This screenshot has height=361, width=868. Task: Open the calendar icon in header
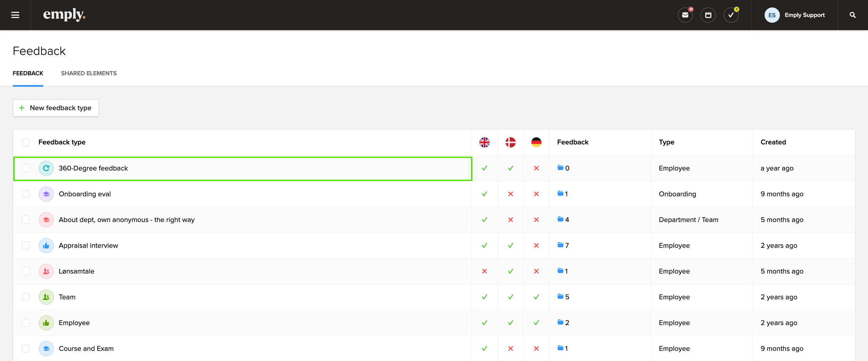(708, 15)
